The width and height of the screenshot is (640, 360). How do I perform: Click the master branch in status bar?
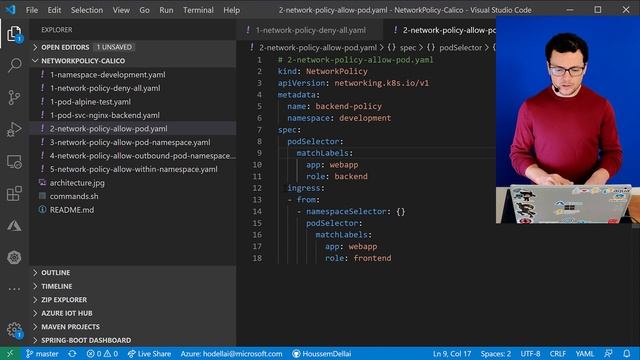tap(42, 353)
